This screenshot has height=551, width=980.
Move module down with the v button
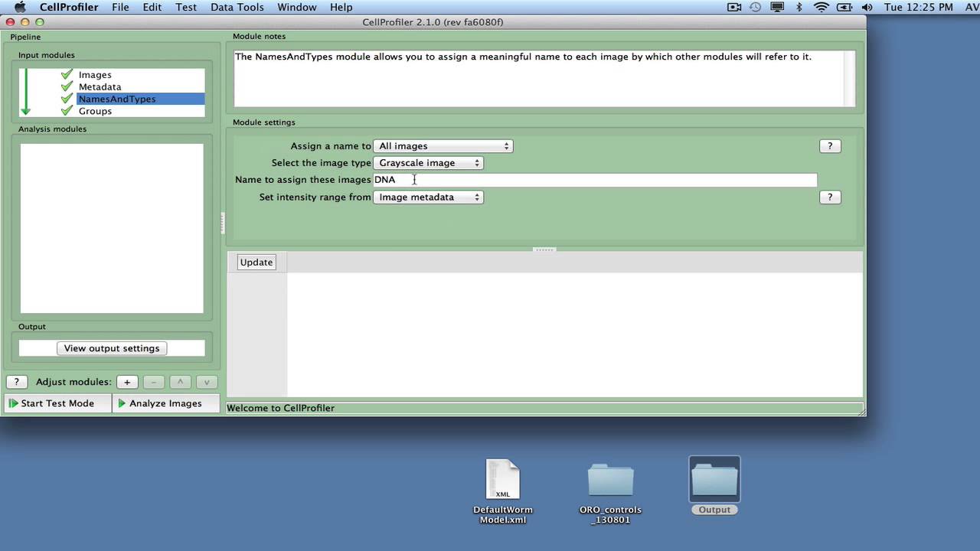click(206, 382)
